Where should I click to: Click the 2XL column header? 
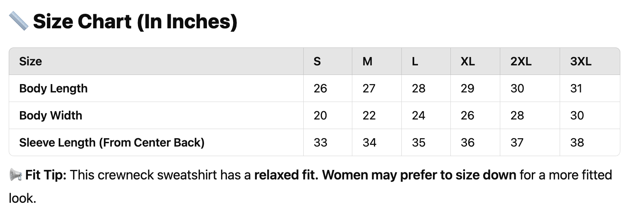[521, 62]
